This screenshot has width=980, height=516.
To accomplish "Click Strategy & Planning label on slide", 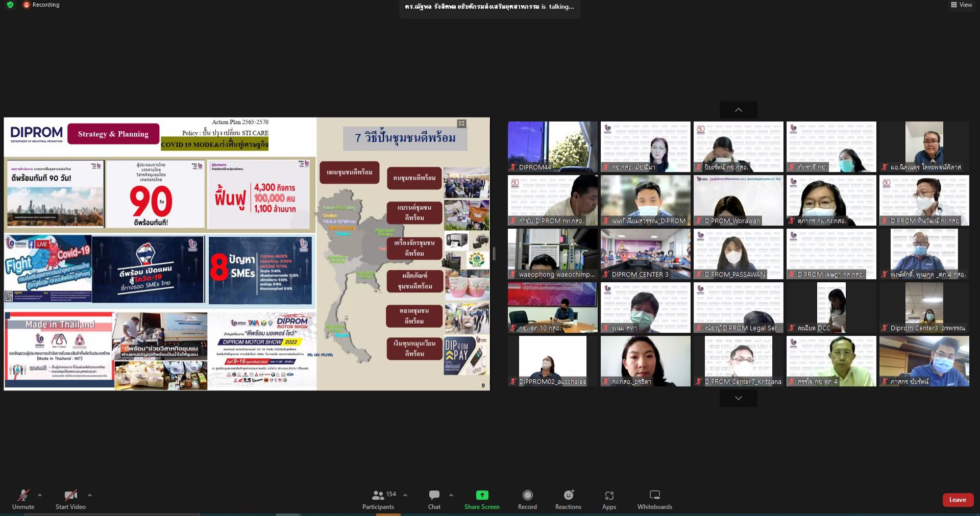I will (x=113, y=134).
